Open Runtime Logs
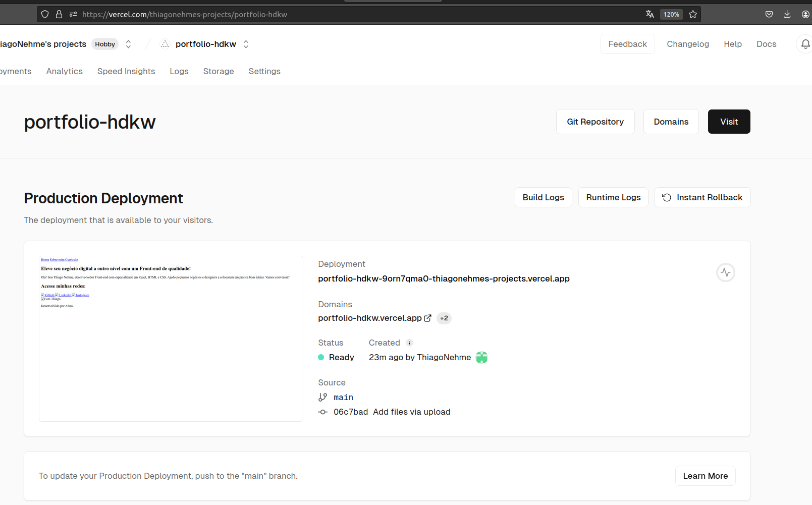 click(x=614, y=197)
